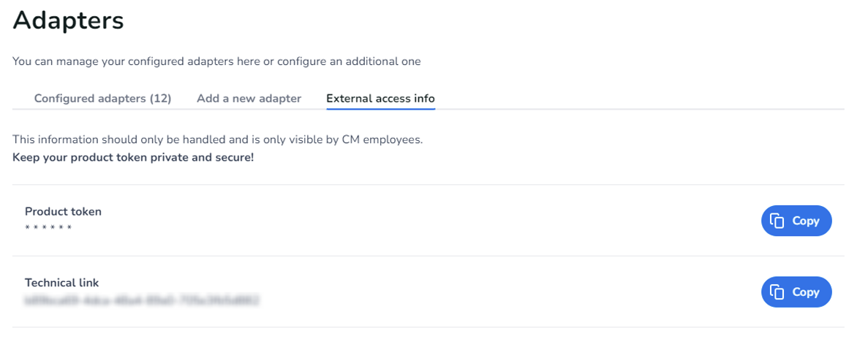Image resolution: width=868 pixels, height=358 pixels.
Task: Click the copy icon beside Technical link
Action: 777,292
